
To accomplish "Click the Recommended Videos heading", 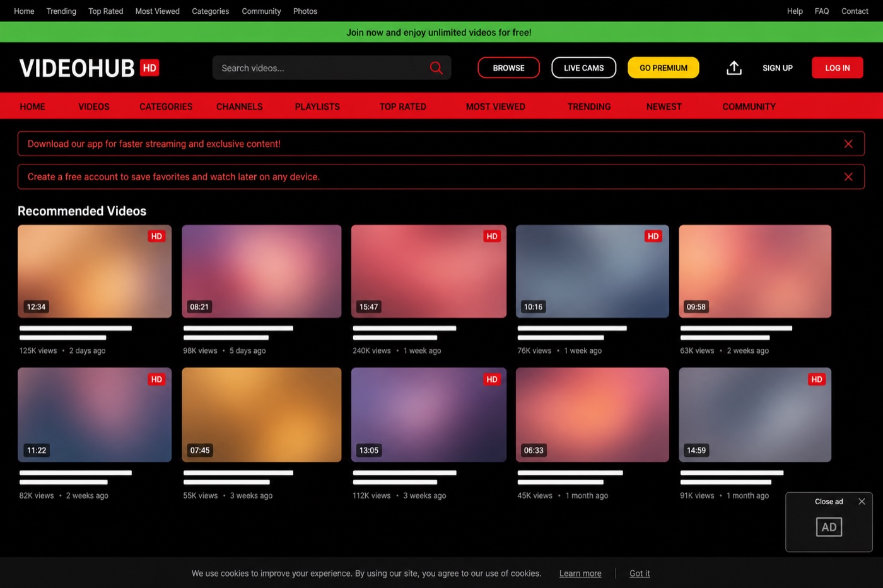I will coord(82,211).
